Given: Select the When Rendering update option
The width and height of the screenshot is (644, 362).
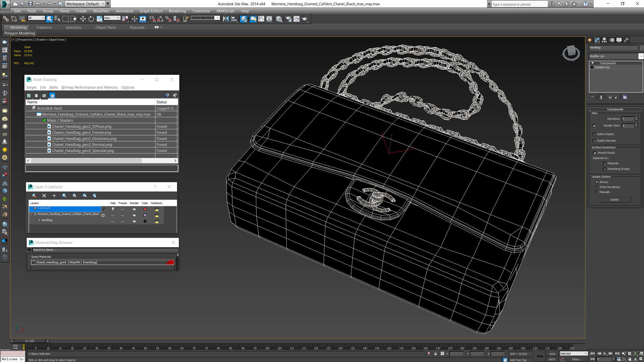Looking at the screenshot, I should [597, 187].
